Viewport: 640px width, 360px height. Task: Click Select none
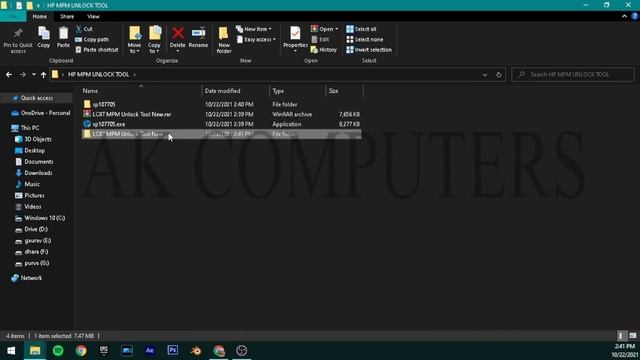364,39
